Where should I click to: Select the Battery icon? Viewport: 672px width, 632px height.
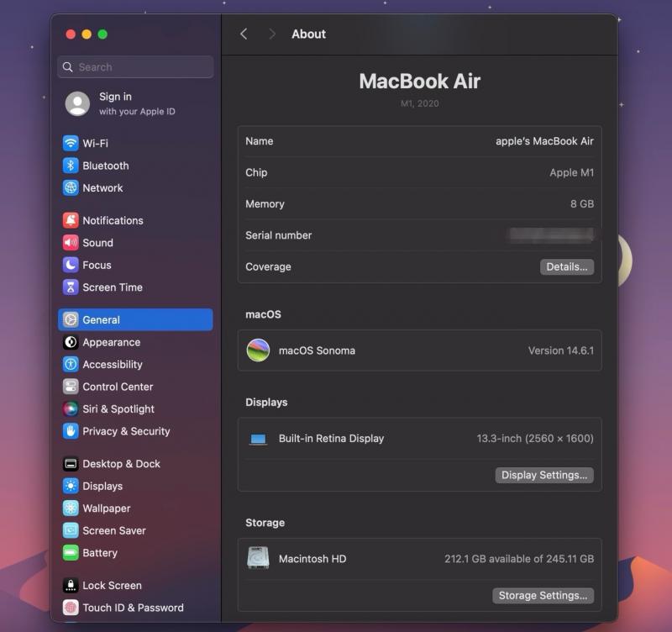[x=71, y=553]
